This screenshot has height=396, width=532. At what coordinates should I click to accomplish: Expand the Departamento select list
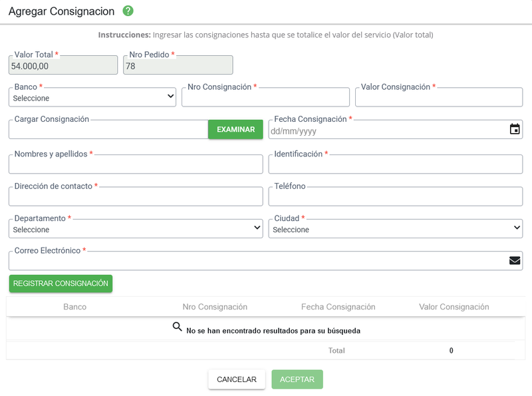[x=136, y=229]
